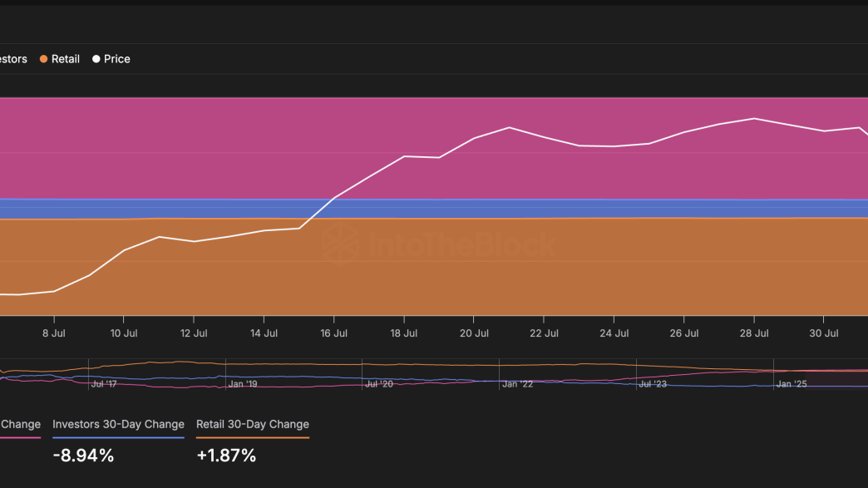Jump to Jul '17 in the range navigator

pyautogui.click(x=104, y=384)
